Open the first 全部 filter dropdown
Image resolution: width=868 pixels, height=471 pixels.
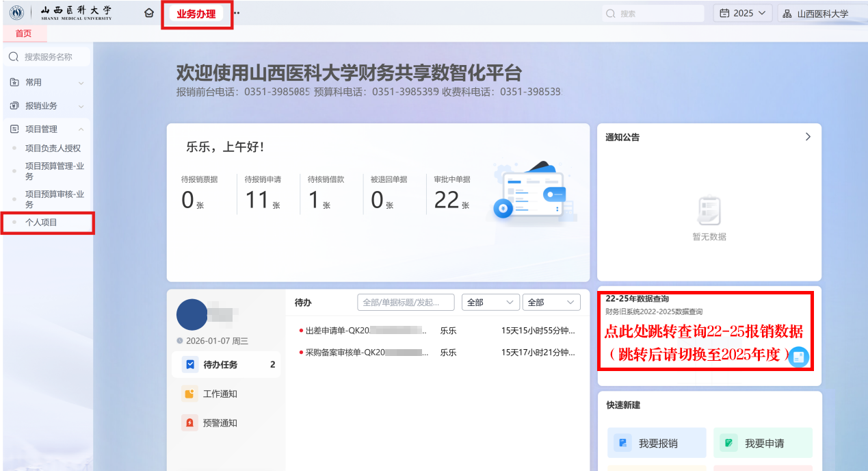[491, 302]
